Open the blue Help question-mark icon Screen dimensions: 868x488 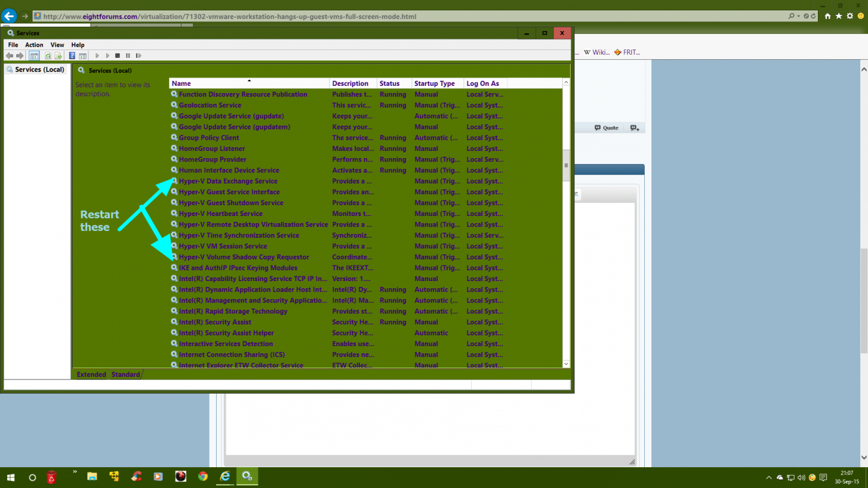click(72, 56)
